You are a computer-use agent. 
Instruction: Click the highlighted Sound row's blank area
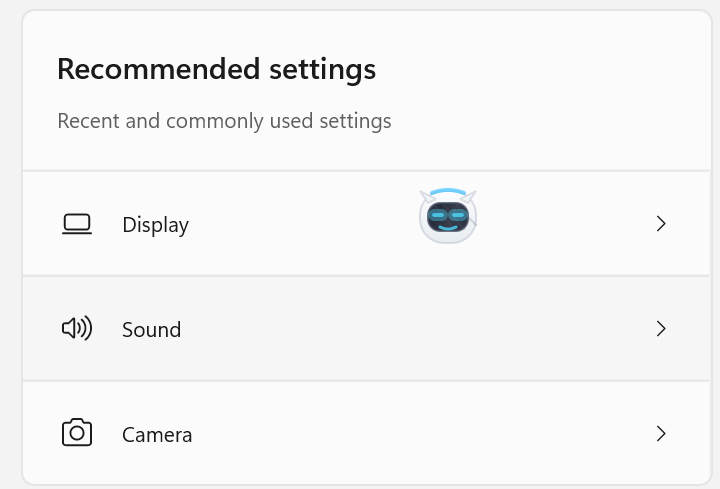point(400,328)
